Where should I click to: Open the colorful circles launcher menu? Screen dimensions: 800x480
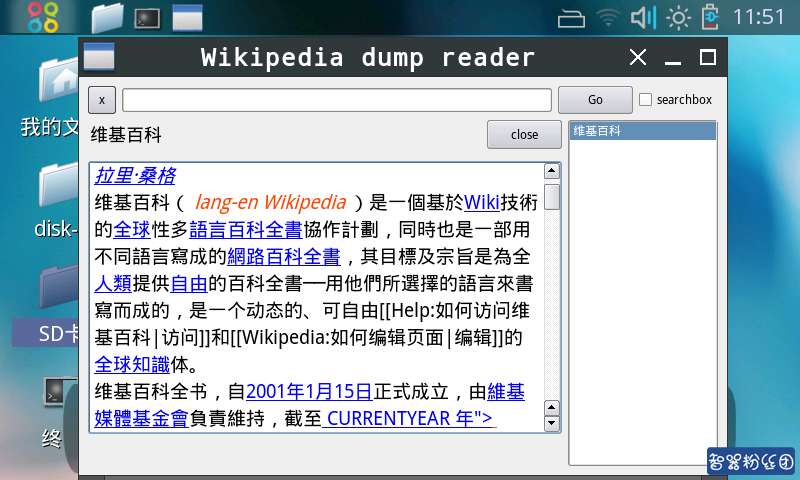(43, 17)
